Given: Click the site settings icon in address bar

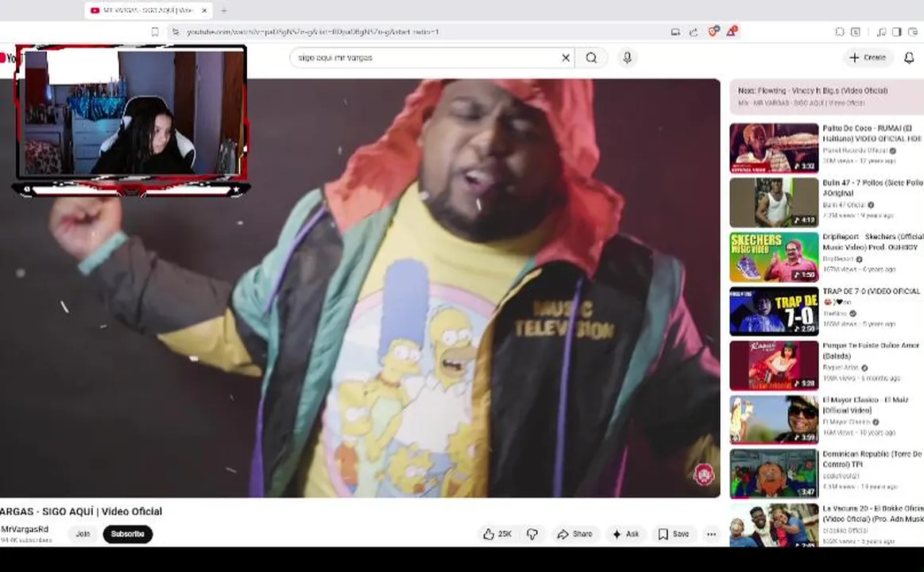Looking at the screenshot, I should [x=176, y=32].
